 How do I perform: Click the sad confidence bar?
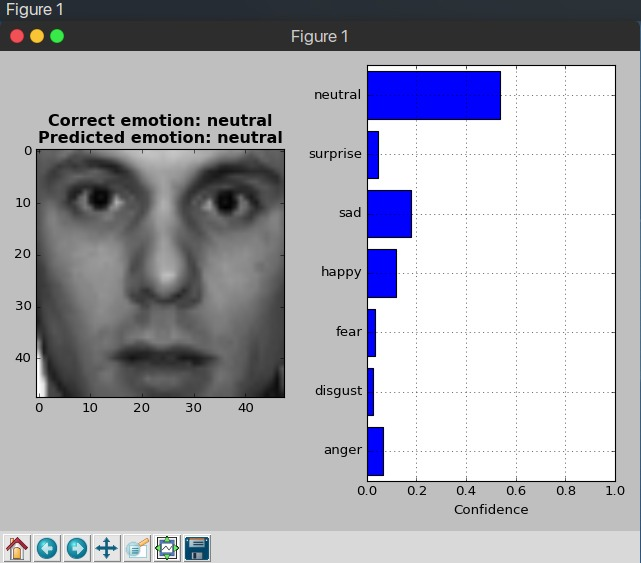coord(389,214)
